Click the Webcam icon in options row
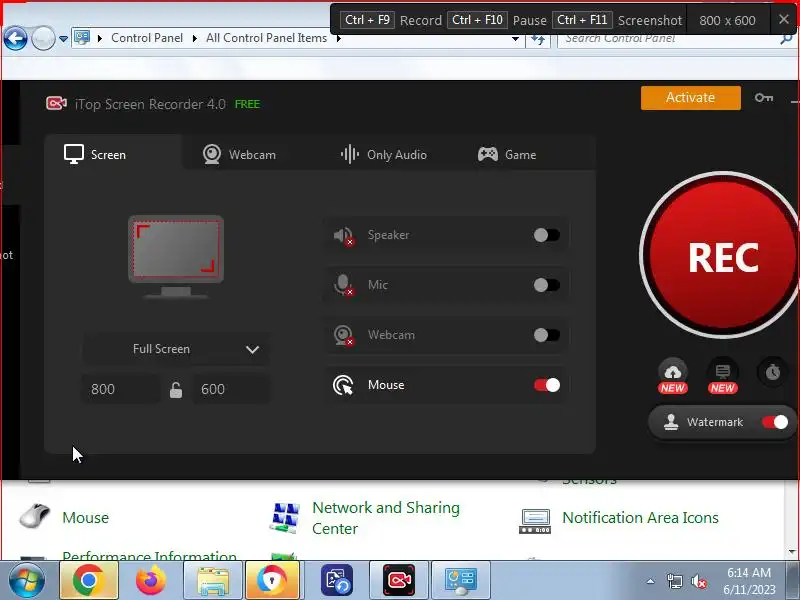 pos(343,335)
